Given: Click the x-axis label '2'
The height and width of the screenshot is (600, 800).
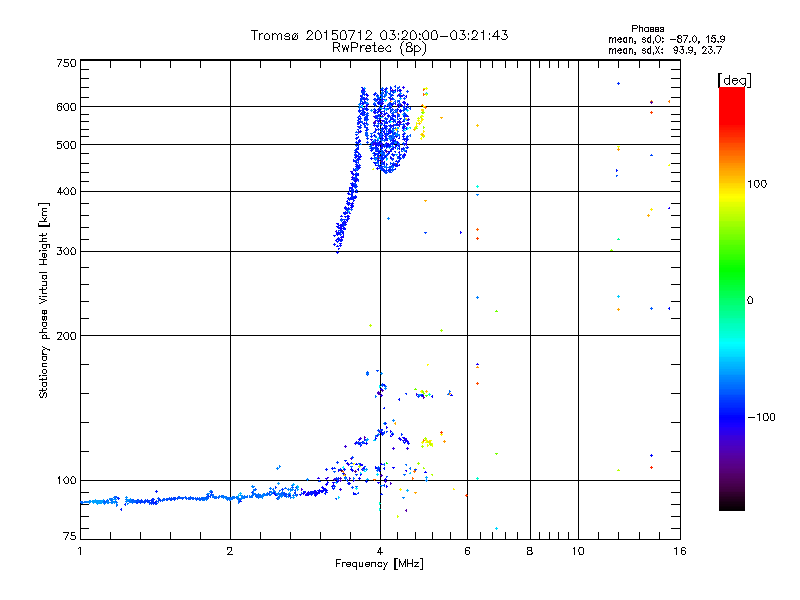Looking at the screenshot, I should (230, 551).
